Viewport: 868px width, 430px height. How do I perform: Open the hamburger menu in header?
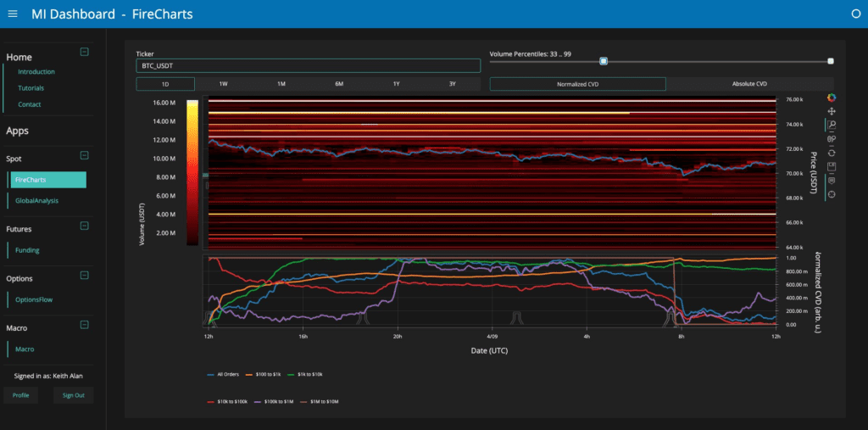(x=13, y=14)
